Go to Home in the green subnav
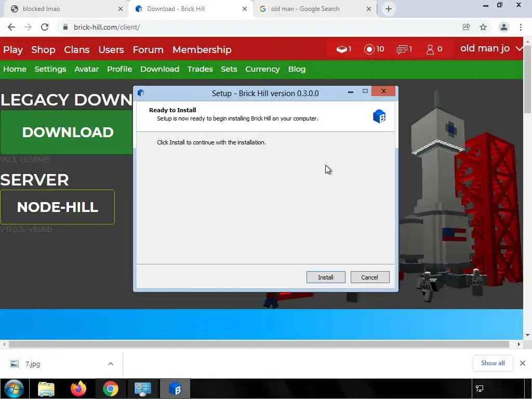The width and height of the screenshot is (532, 399). (15, 69)
